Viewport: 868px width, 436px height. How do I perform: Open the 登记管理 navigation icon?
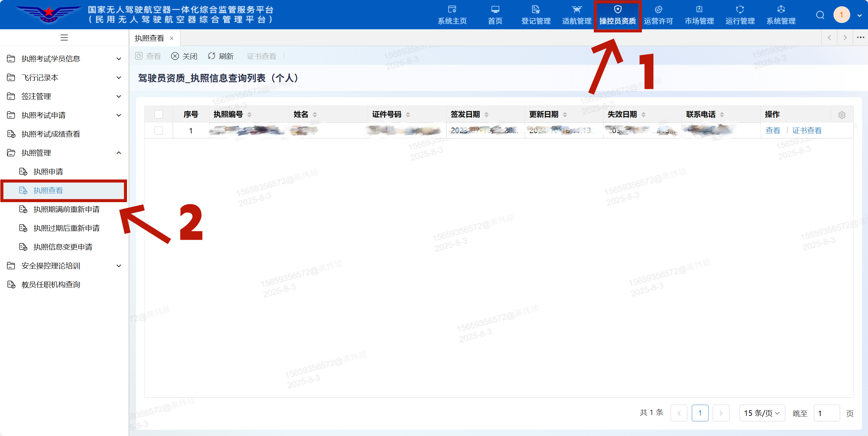[x=536, y=9]
